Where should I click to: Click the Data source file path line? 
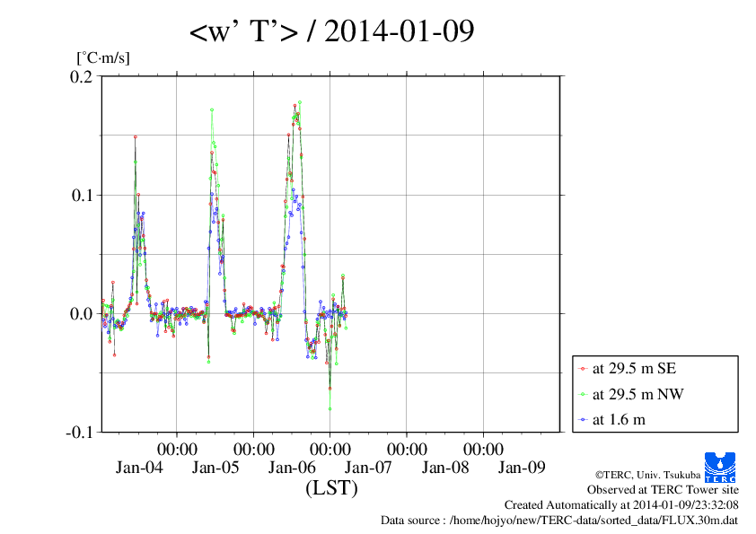559,520
